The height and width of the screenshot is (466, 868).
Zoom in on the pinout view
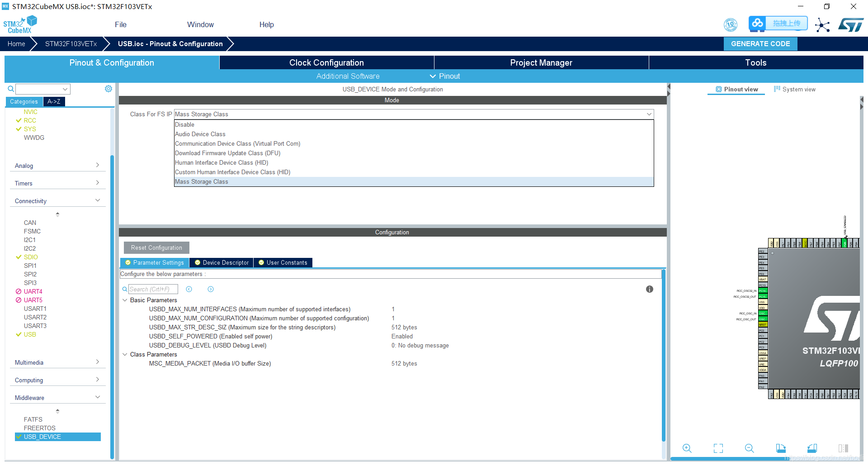point(687,448)
